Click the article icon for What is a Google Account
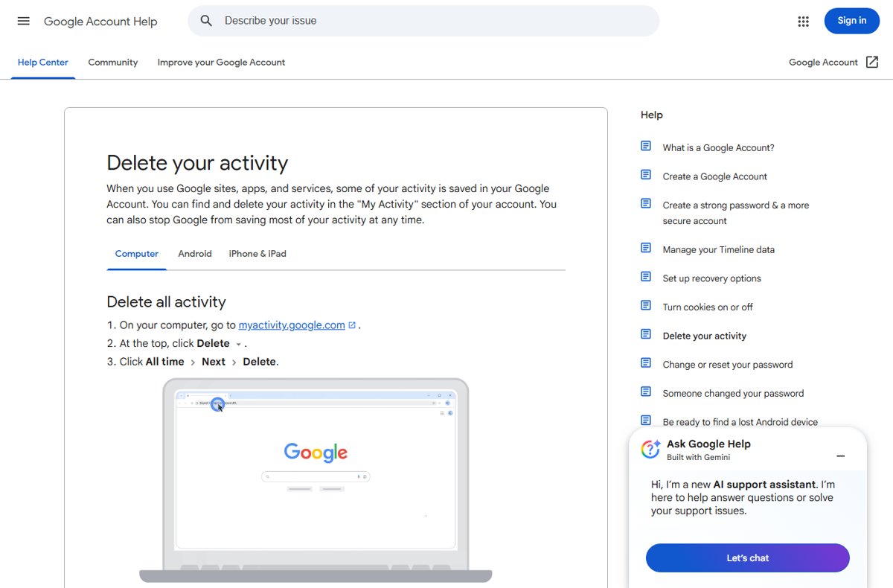Screen dimensions: 893x588 click(646, 146)
